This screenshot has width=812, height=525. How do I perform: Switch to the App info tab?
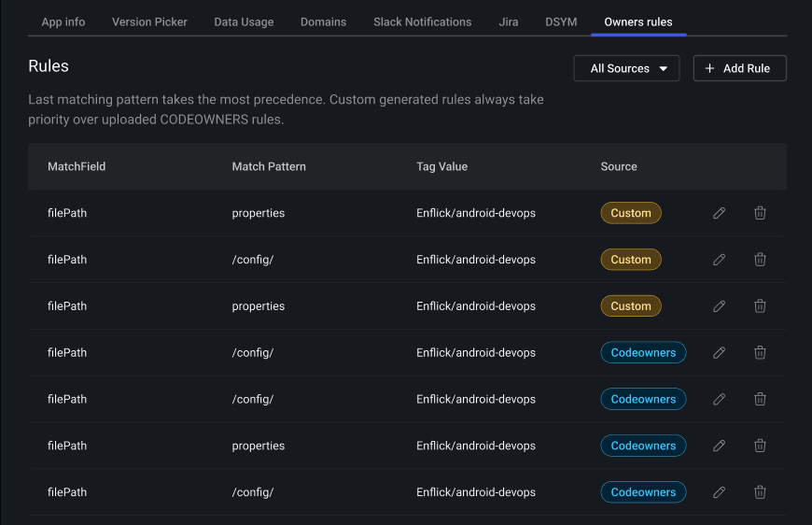pyautogui.click(x=63, y=21)
